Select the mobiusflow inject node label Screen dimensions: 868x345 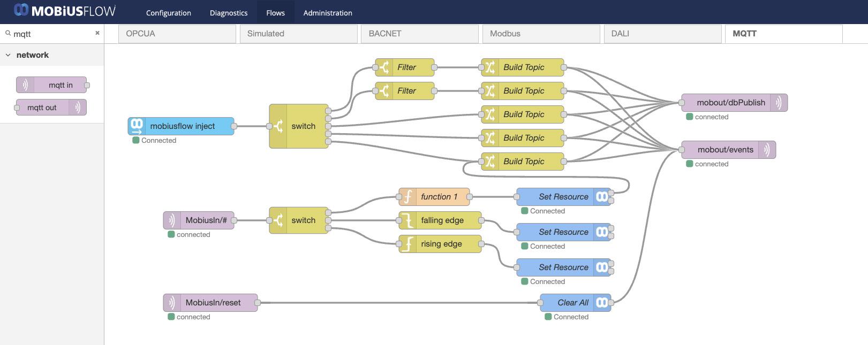pyautogui.click(x=183, y=126)
